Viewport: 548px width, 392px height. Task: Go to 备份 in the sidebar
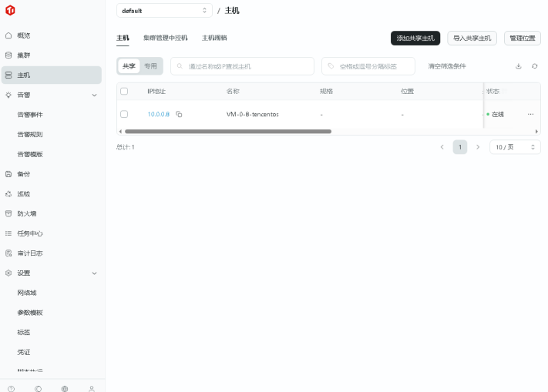point(23,174)
